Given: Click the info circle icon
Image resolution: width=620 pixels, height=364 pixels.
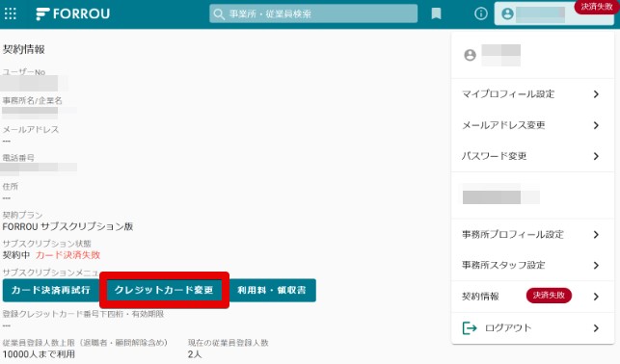Looking at the screenshot, I should click(x=481, y=13).
